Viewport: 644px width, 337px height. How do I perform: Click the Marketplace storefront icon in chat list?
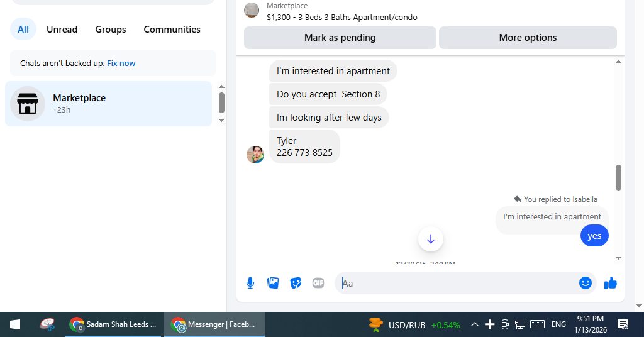click(x=28, y=104)
